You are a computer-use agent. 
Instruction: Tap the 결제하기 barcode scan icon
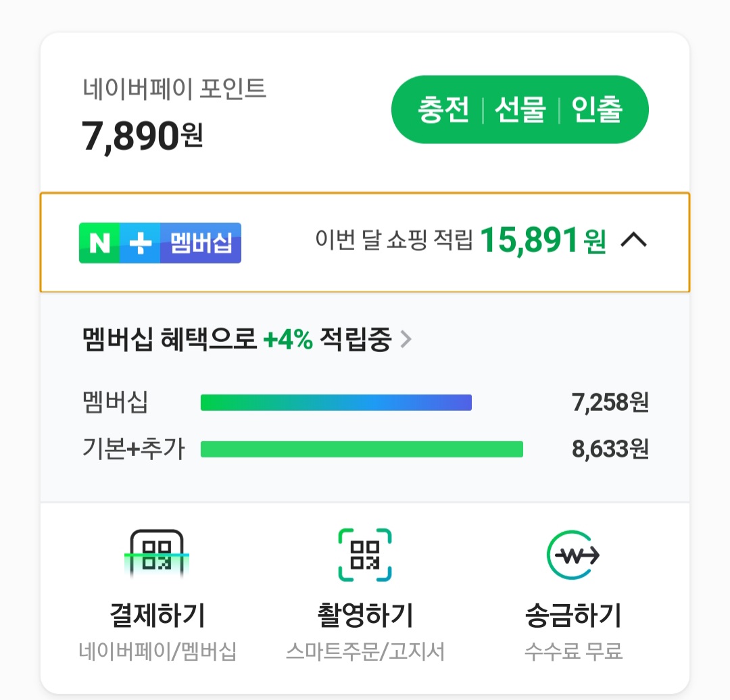click(x=157, y=555)
